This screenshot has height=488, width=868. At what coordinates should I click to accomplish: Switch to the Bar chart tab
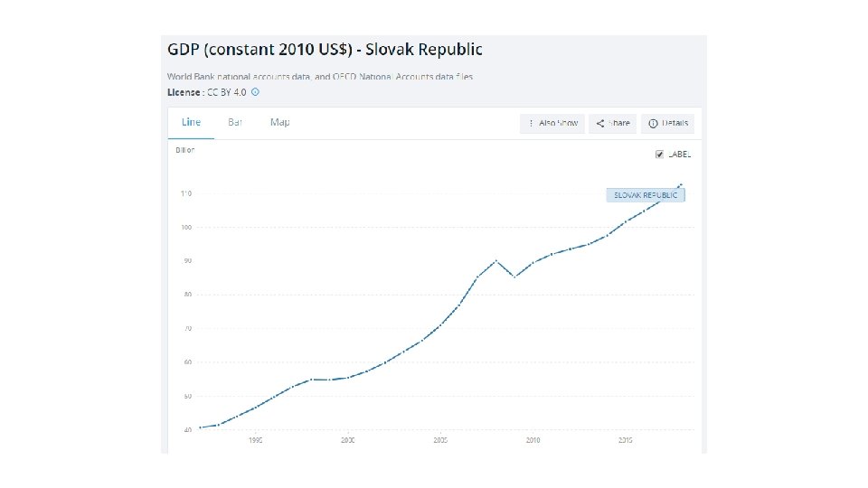point(235,122)
